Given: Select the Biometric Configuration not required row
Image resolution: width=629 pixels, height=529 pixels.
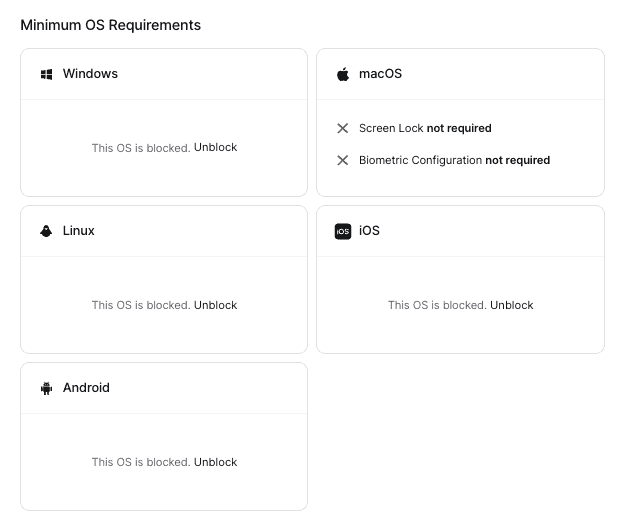Looking at the screenshot, I should point(454,160).
